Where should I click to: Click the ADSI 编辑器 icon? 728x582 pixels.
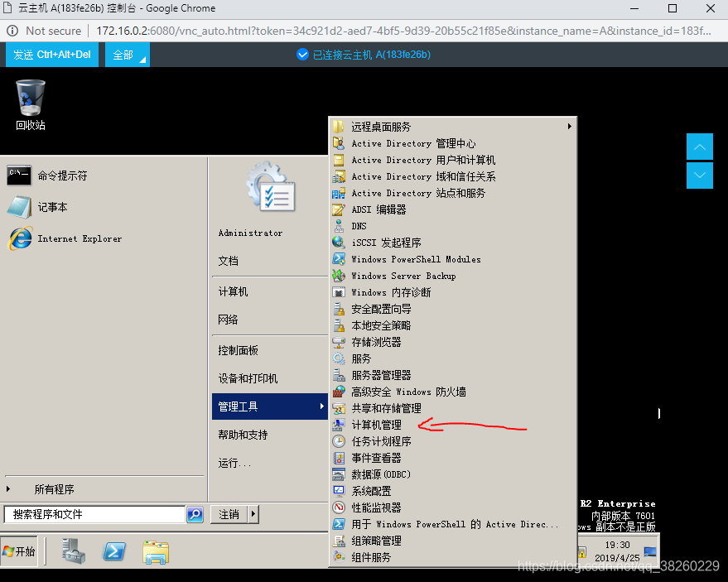tap(339, 209)
